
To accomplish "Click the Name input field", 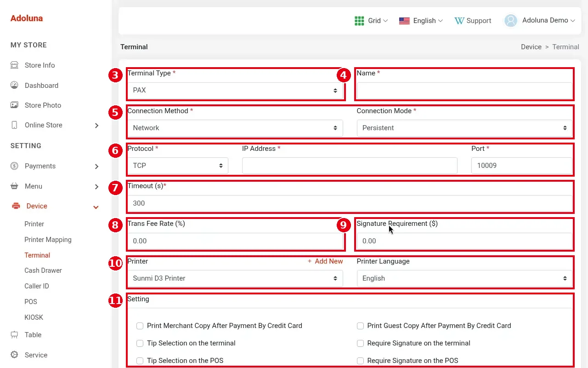I will point(464,90).
